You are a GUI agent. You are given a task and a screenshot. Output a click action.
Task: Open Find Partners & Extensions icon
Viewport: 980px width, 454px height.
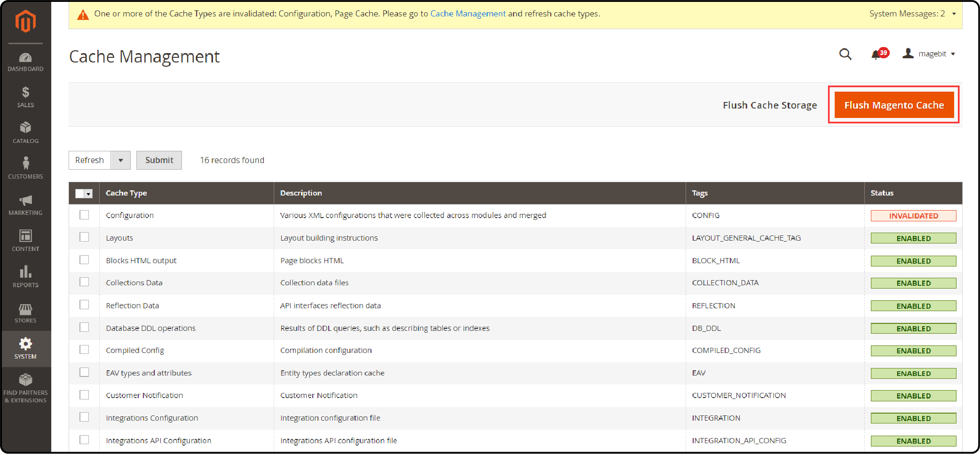[25, 380]
